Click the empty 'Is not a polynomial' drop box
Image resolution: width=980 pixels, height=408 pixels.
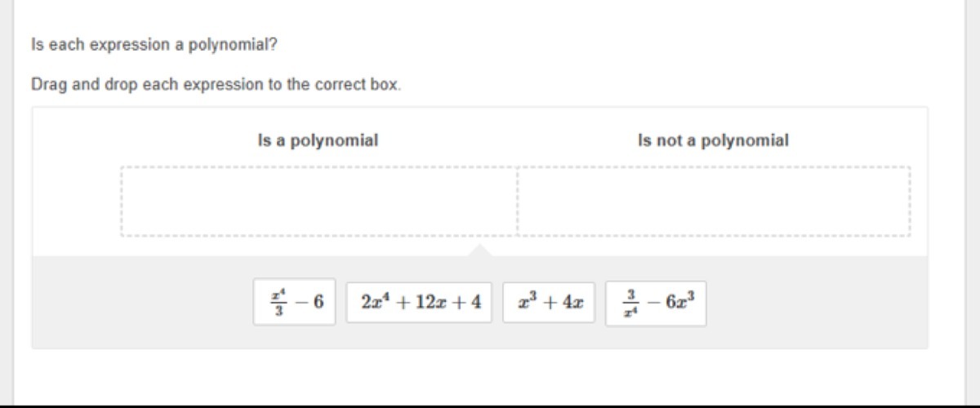click(714, 202)
